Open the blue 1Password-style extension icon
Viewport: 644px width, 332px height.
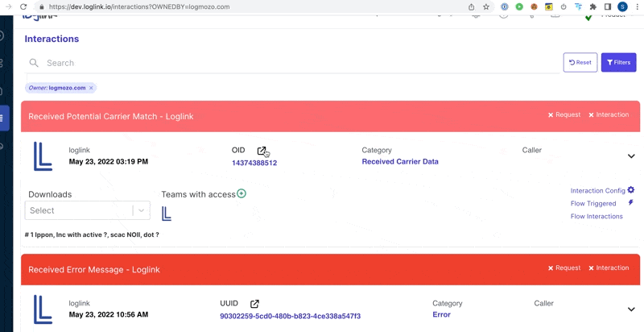(x=505, y=6)
